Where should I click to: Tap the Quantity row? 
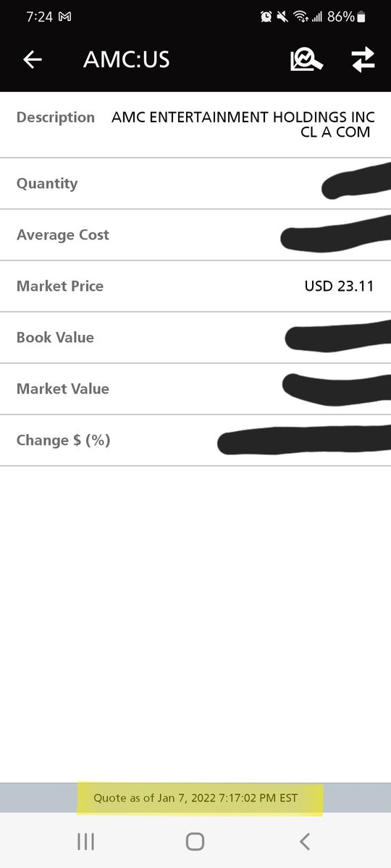(195, 183)
